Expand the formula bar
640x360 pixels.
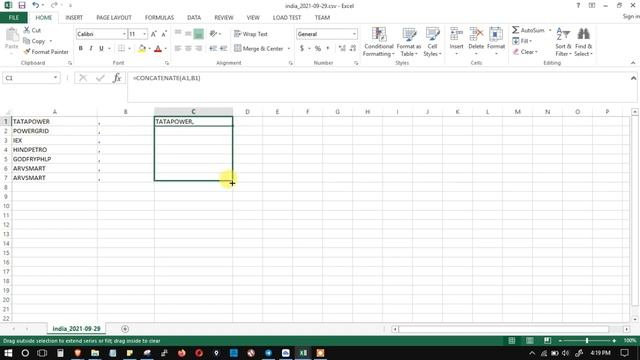point(633,78)
